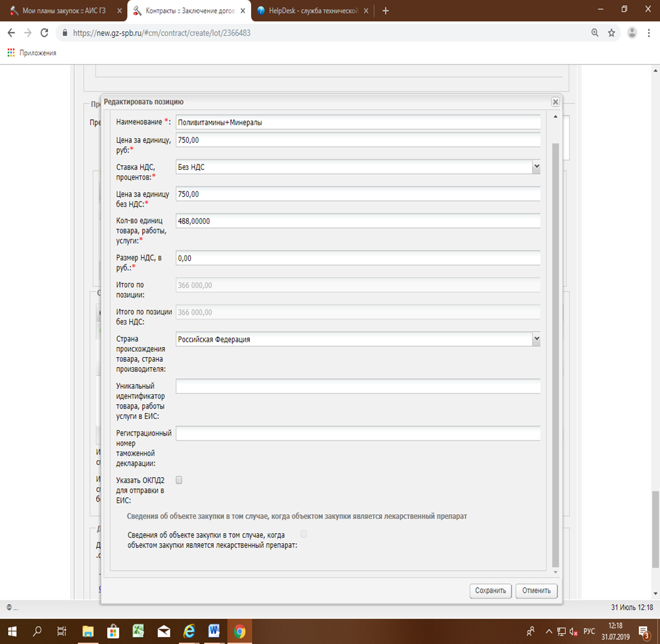View the site security lock info
Viewport: 660px width, 644px height.
[x=65, y=33]
